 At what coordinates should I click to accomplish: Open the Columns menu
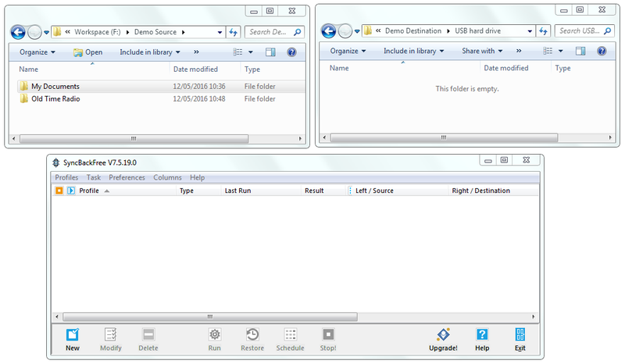coord(167,177)
